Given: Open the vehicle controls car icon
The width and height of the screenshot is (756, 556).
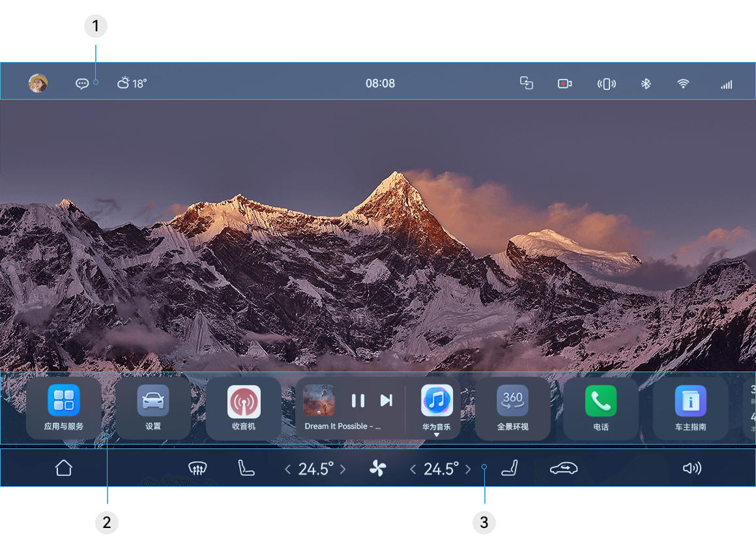Looking at the screenshot, I should pos(564,468).
